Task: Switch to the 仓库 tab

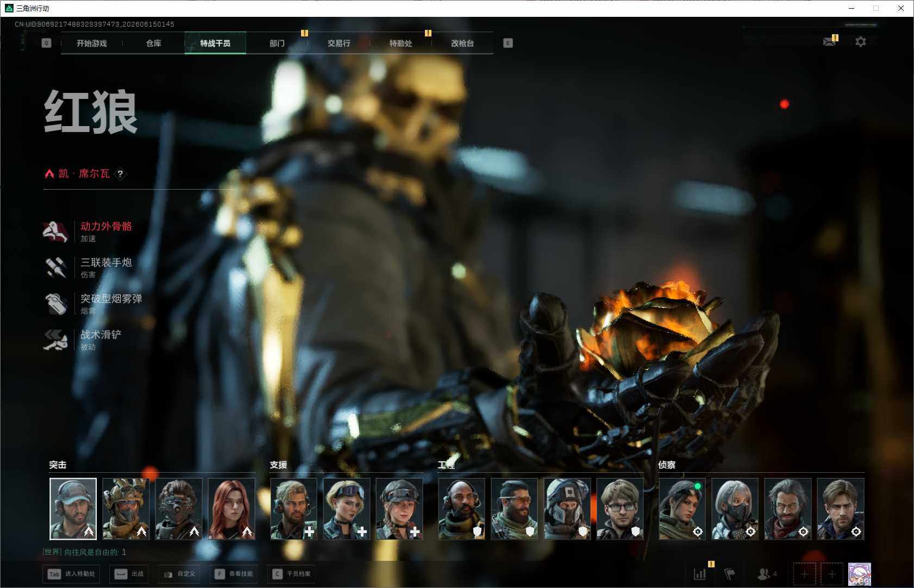Action: (x=154, y=43)
